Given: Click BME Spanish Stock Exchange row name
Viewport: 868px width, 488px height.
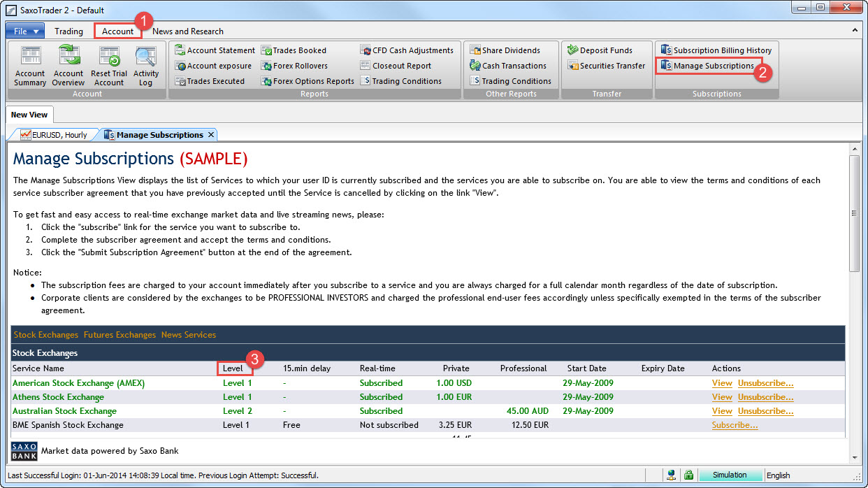Looking at the screenshot, I should click(68, 425).
